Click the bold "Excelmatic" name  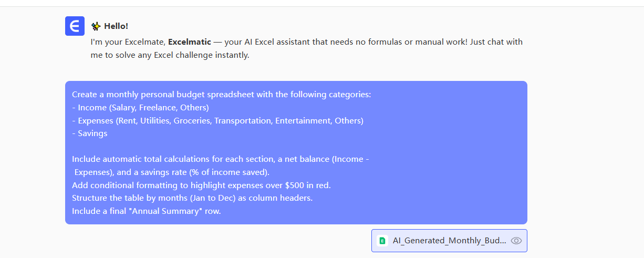coord(190,42)
